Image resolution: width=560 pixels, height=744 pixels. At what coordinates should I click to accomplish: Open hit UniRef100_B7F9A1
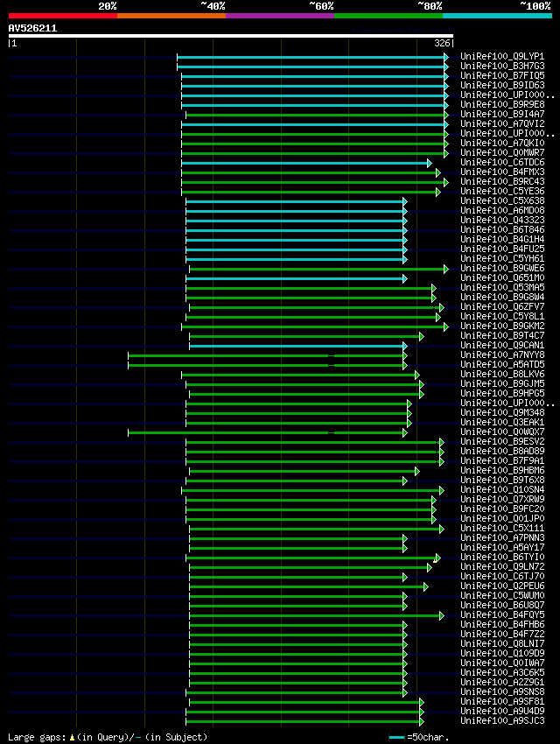click(502, 460)
